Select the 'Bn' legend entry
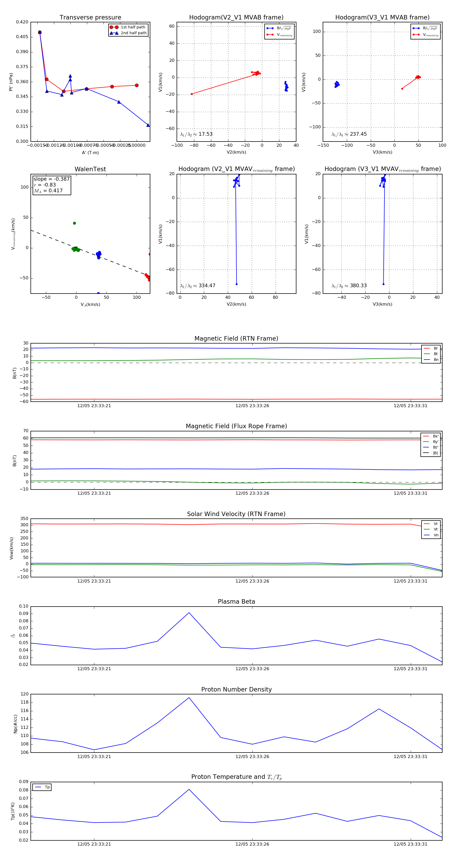The image size is (473, 868). (431, 360)
